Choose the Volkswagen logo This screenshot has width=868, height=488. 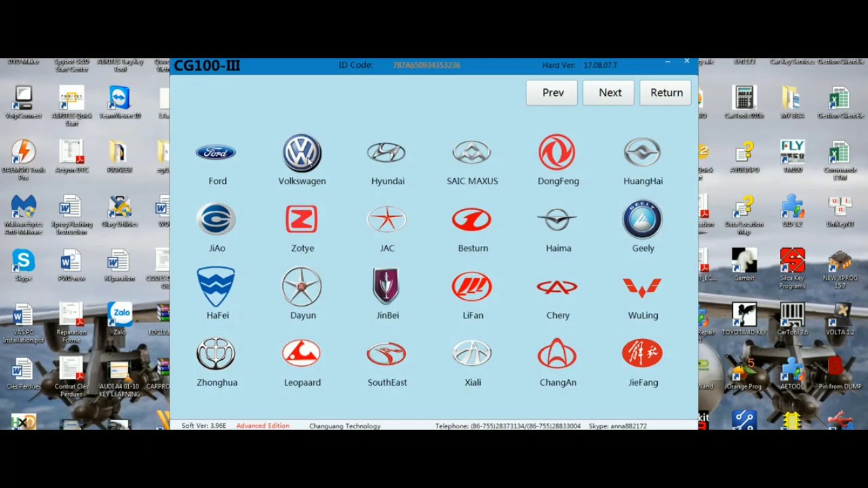click(302, 152)
